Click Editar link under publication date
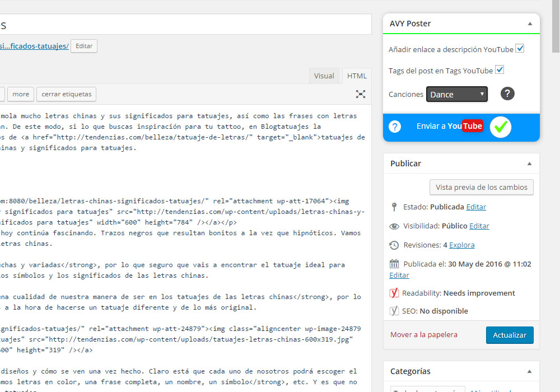The image size is (560, 392). pos(399,276)
